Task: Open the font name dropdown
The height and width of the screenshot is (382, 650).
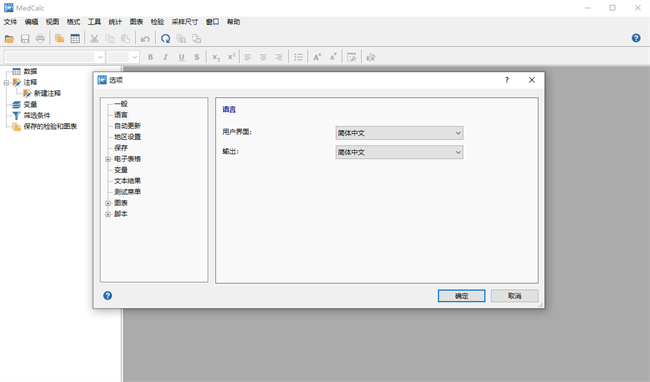Action: click(100, 57)
